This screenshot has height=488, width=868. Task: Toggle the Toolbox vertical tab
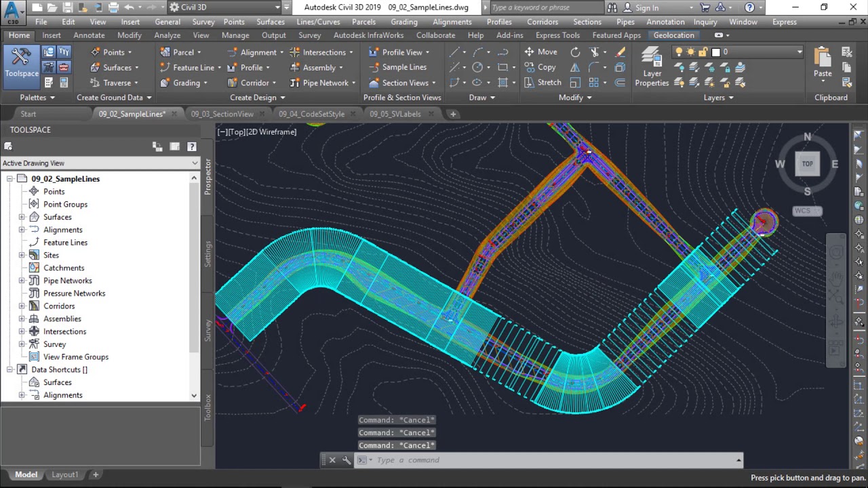coord(208,407)
